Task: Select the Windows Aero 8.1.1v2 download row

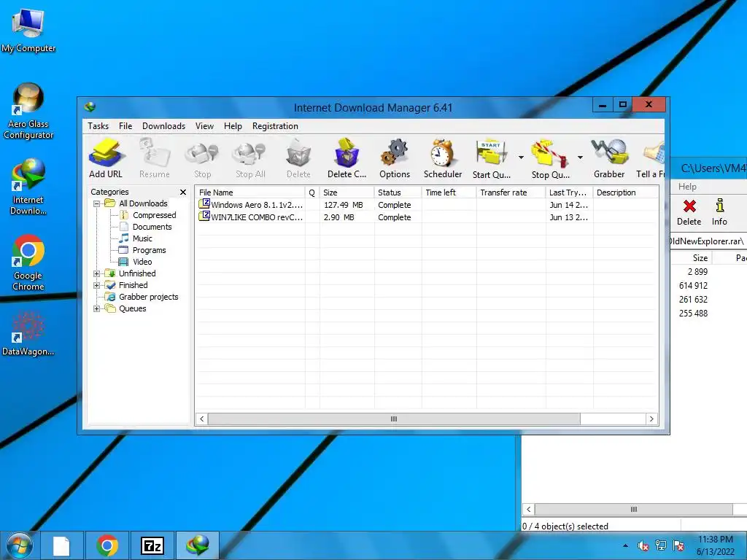Action: (x=426, y=205)
